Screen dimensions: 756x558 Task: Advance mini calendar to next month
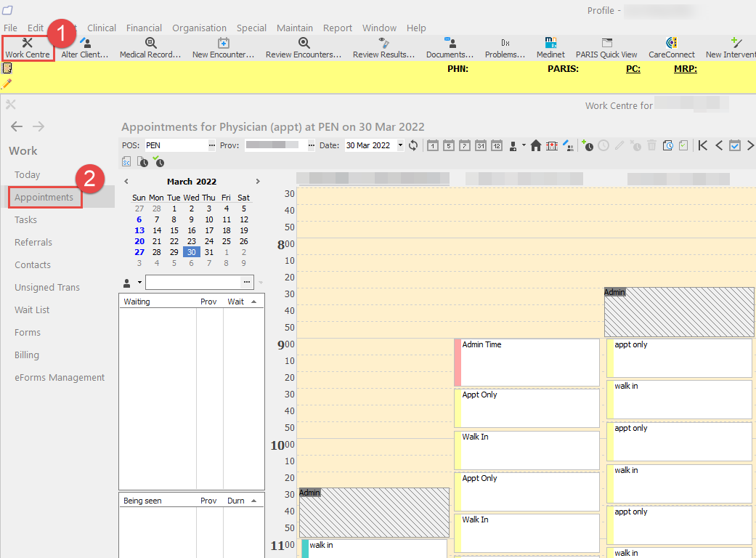click(x=257, y=182)
